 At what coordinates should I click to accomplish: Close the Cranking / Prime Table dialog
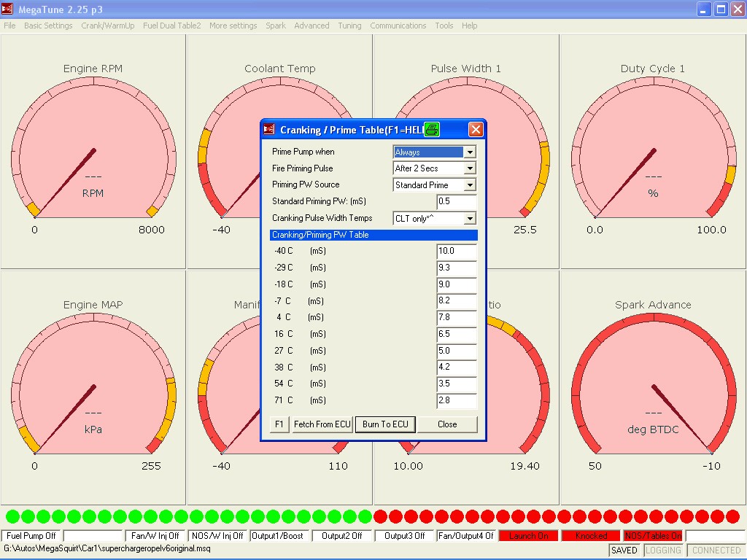476,130
